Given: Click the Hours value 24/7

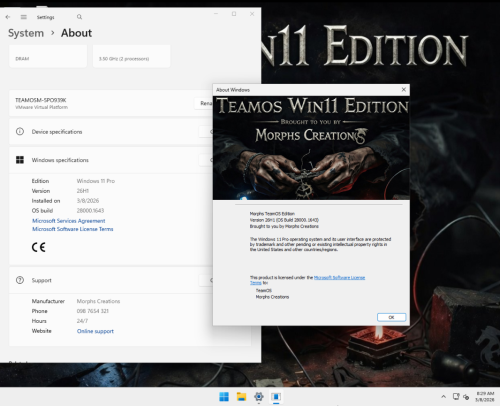Looking at the screenshot, I should pyautogui.click(x=82, y=321).
